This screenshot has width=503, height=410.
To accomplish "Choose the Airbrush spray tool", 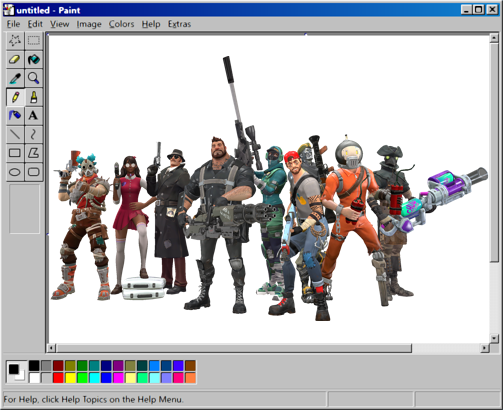I will [x=15, y=116].
